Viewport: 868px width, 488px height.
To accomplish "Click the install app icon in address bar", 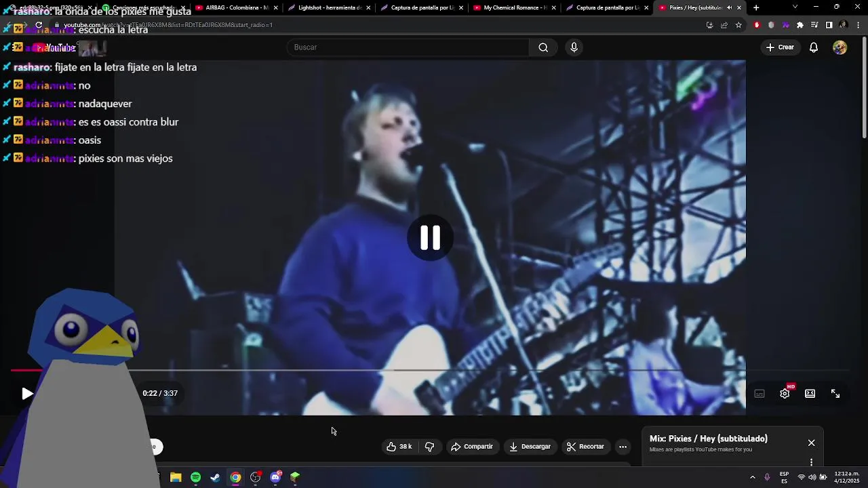I will coord(709,25).
